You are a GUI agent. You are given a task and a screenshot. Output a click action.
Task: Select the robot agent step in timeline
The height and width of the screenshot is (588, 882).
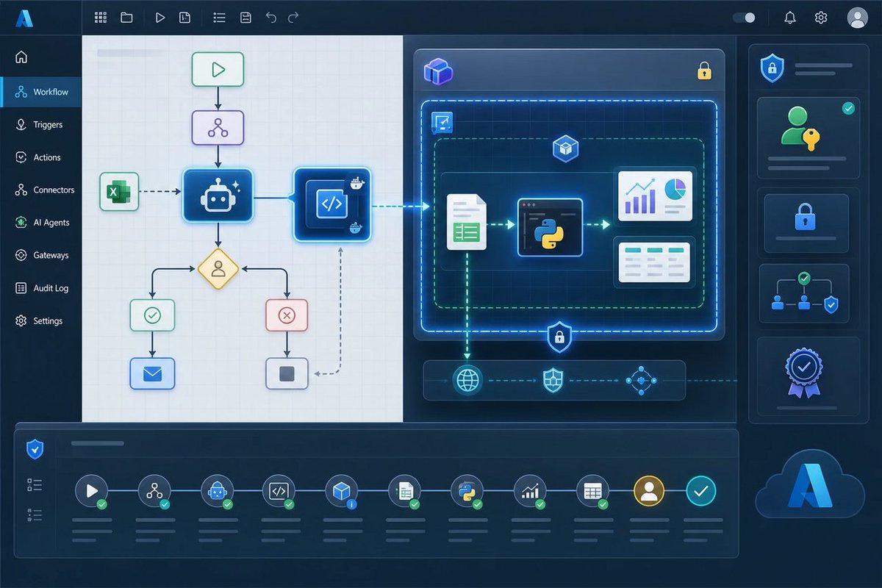217,491
